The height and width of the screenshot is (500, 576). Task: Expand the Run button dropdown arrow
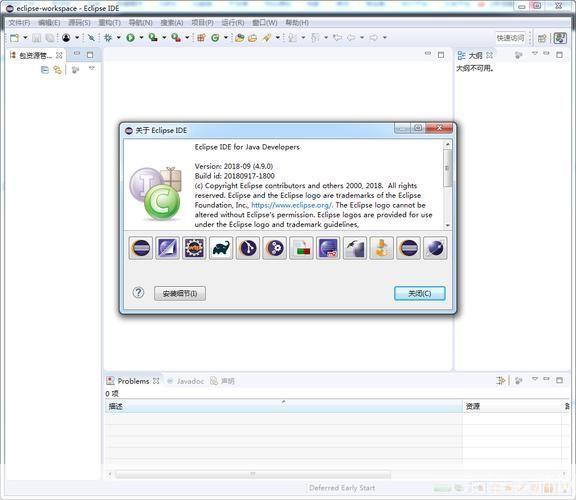[141, 37]
